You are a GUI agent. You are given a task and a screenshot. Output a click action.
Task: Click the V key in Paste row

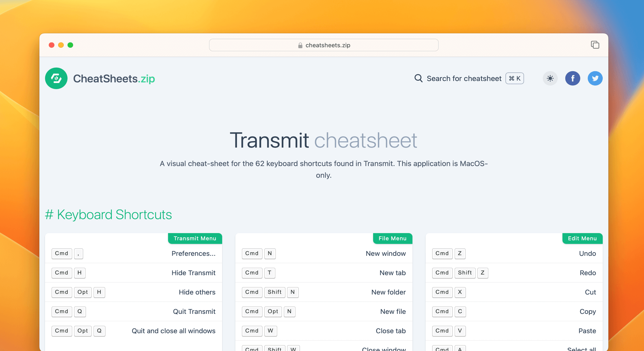[460, 331]
